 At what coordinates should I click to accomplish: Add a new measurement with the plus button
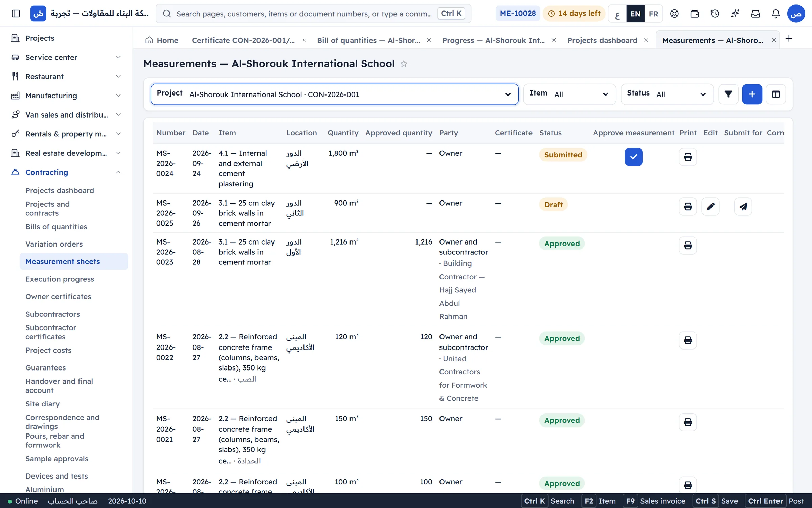pyautogui.click(x=752, y=94)
